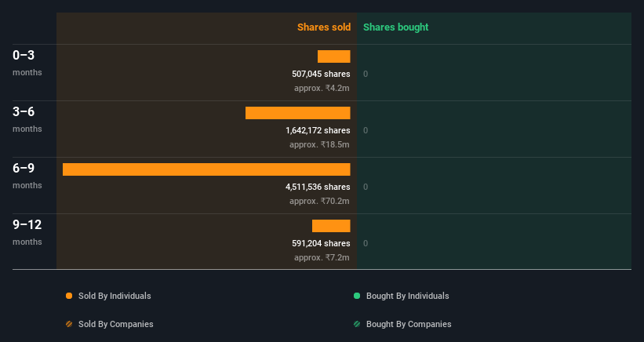Click the Shares sold column header
The height and width of the screenshot is (342, 644).
[x=324, y=27]
